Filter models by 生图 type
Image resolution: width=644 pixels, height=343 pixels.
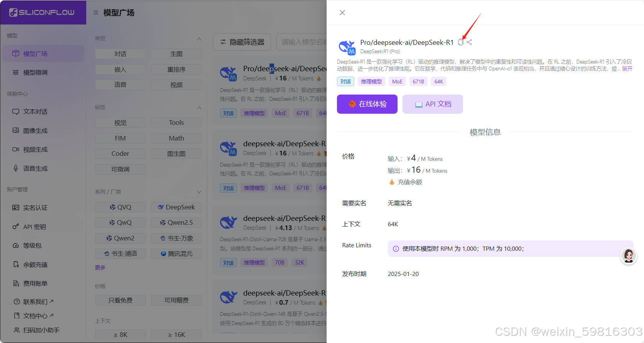[x=176, y=54]
